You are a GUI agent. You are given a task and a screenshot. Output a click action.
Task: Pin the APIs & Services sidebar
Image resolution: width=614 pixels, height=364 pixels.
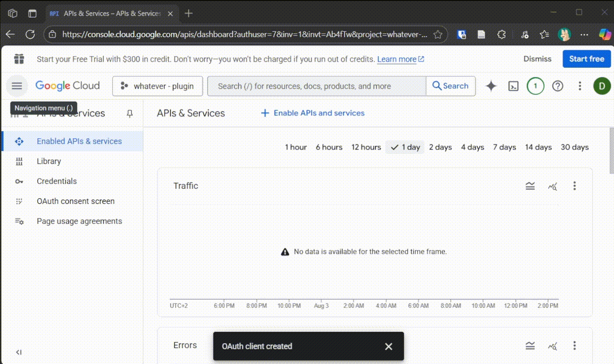coord(130,114)
